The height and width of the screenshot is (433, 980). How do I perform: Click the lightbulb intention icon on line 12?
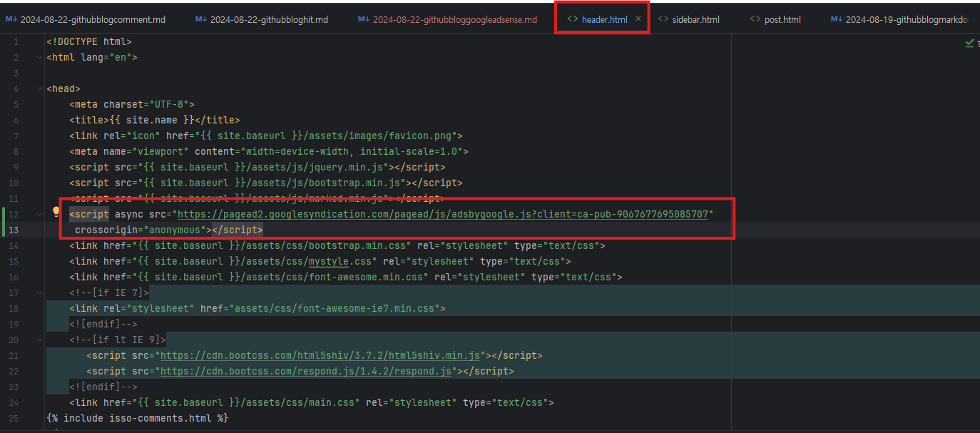pyautogui.click(x=56, y=212)
